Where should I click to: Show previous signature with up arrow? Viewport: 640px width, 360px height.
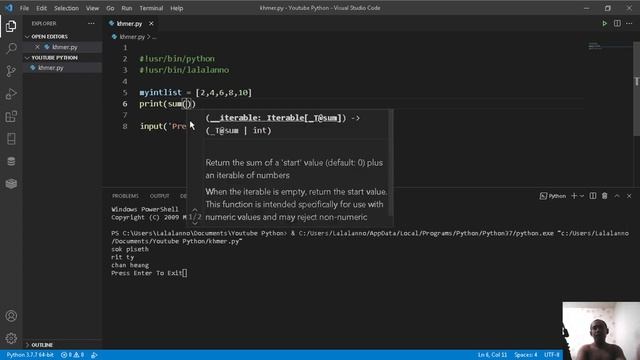click(195, 210)
